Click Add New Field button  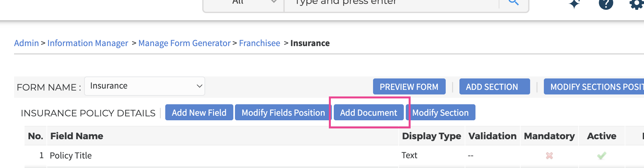[x=199, y=112]
